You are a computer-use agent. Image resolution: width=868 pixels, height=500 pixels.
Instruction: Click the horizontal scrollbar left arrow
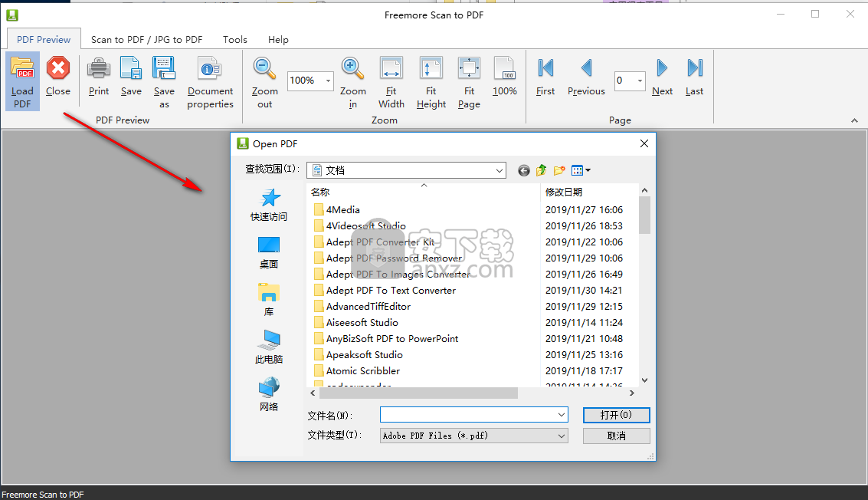tap(313, 393)
